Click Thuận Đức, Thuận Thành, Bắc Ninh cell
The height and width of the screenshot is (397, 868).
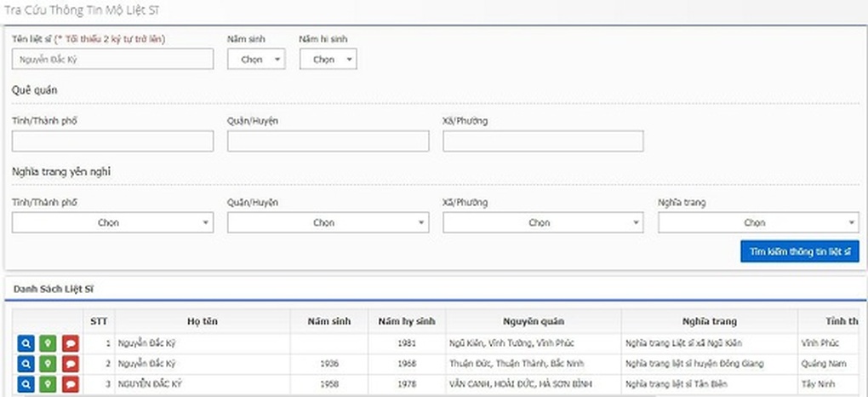[x=534, y=364]
